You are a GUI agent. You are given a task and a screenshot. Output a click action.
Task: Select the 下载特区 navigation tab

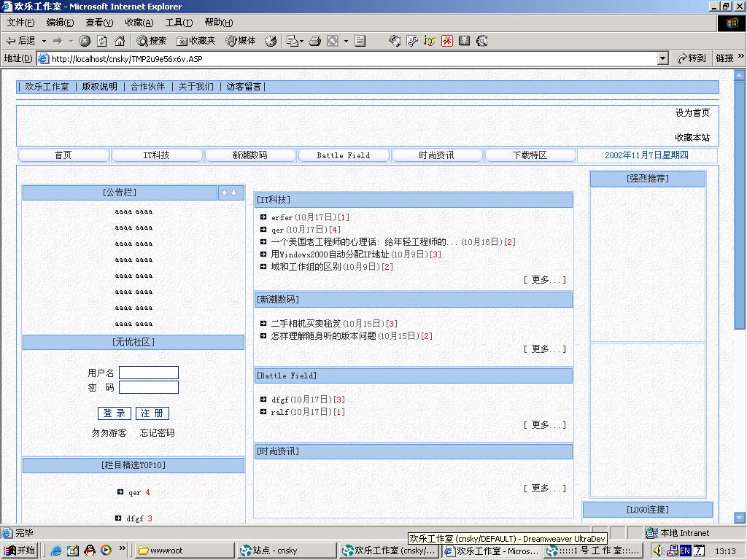point(530,155)
